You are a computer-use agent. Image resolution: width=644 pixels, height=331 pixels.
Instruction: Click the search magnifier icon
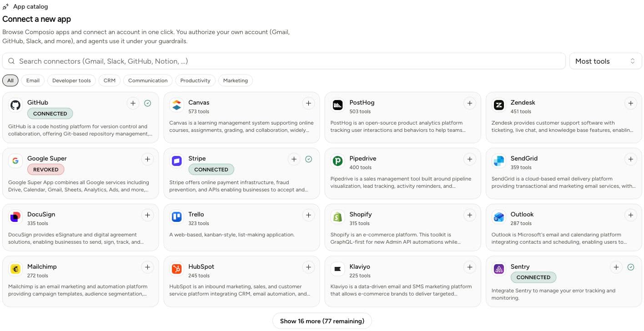11,61
